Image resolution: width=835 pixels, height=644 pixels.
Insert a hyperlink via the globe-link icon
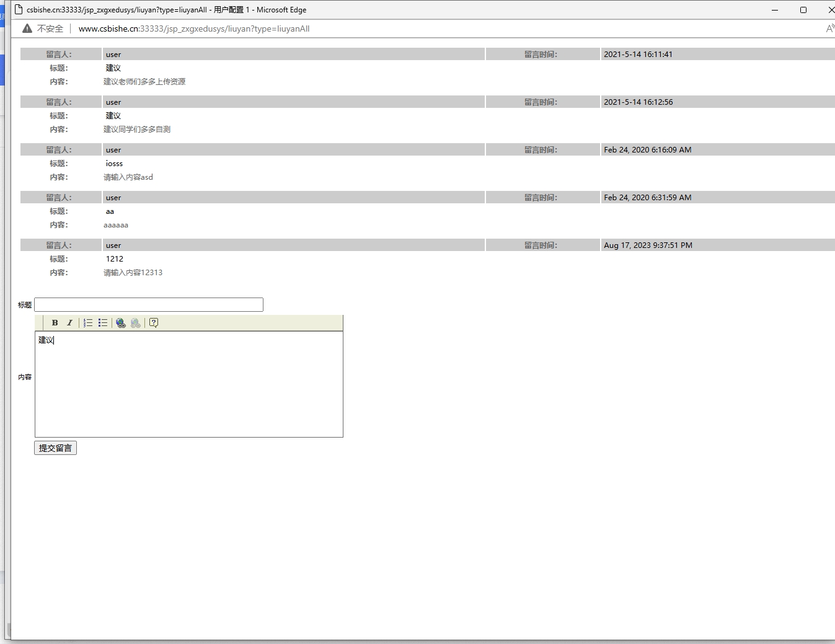121,323
